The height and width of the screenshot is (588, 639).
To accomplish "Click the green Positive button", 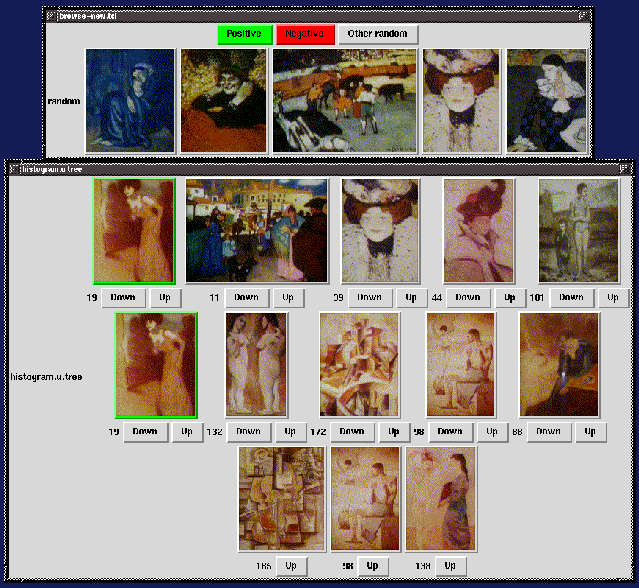I will click(245, 34).
